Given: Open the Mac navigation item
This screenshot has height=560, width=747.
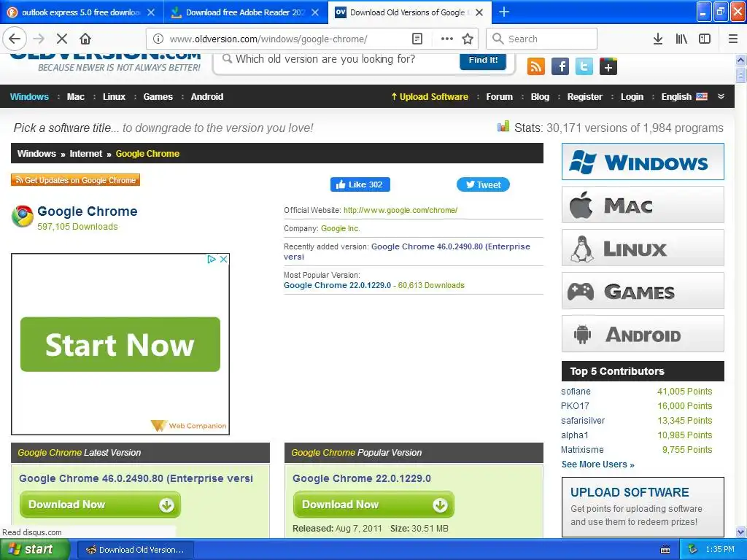Looking at the screenshot, I should tap(76, 97).
